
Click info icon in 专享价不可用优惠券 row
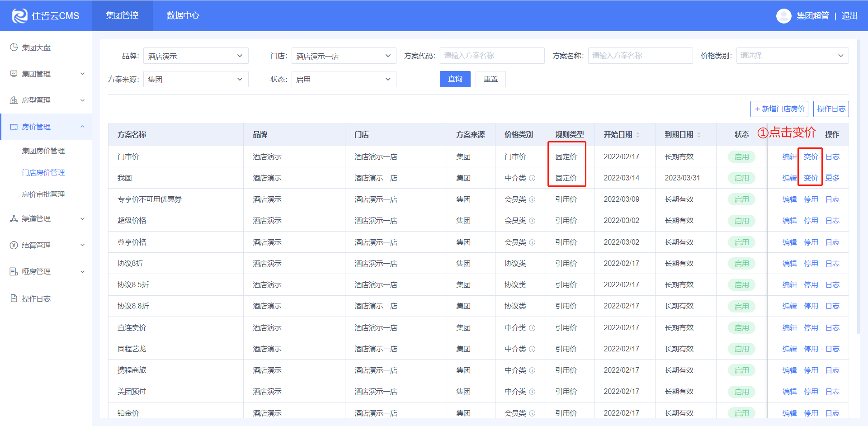coord(532,199)
